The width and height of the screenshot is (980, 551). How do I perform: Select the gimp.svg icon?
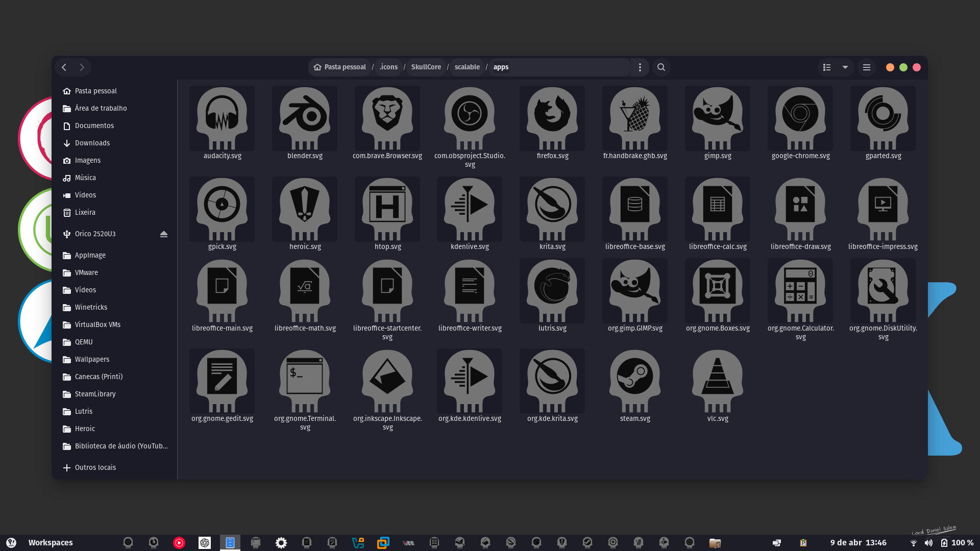pyautogui.click(x=718, y=118)
